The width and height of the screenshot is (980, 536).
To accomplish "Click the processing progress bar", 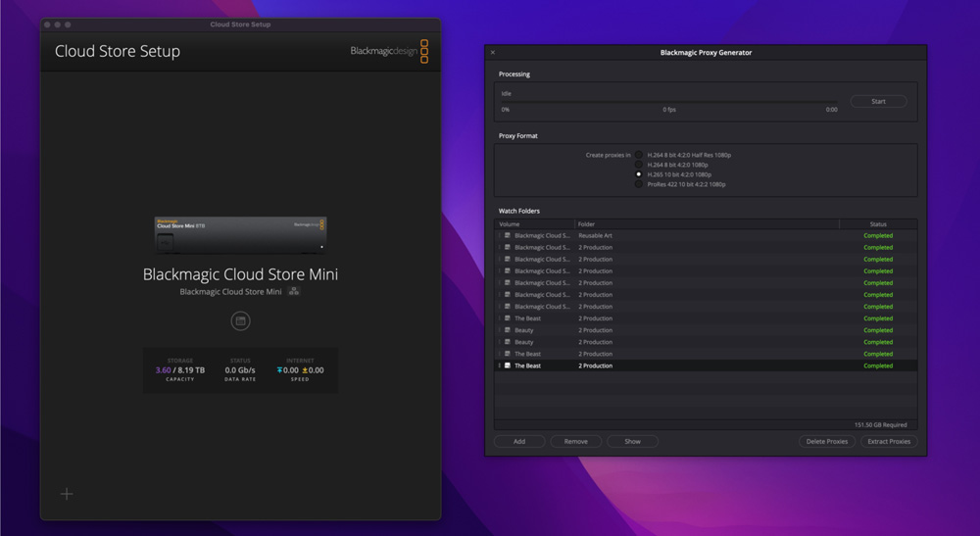I will click(669, 102).
